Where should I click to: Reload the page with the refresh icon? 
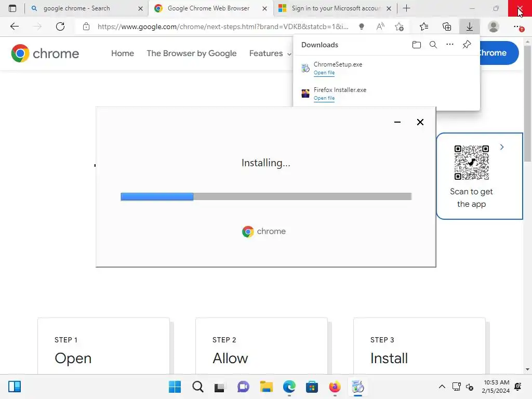60,26
